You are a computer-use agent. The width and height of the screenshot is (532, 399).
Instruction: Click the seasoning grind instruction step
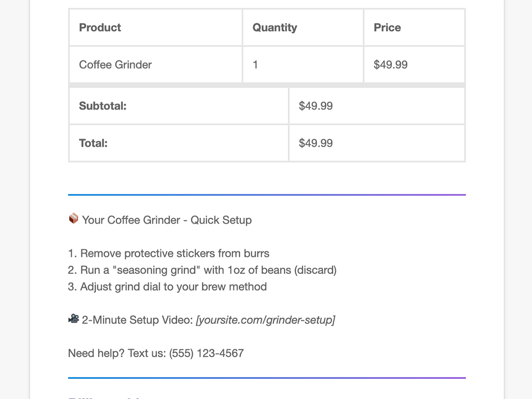click(202, 270)
